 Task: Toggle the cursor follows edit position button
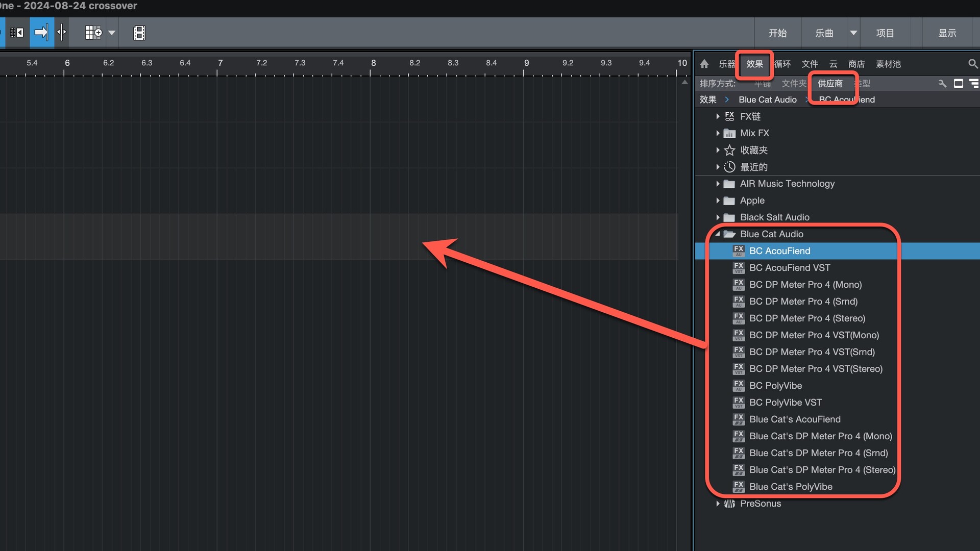click(62, 33)
